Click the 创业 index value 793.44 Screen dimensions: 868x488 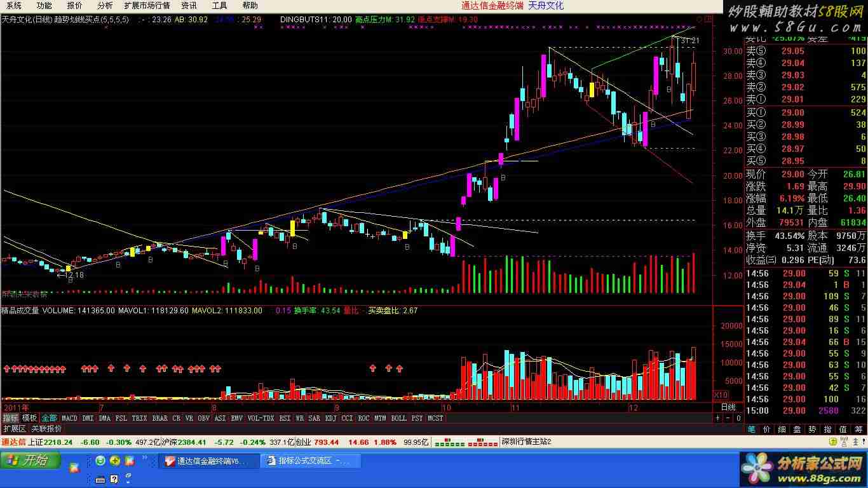pos(326,442)
